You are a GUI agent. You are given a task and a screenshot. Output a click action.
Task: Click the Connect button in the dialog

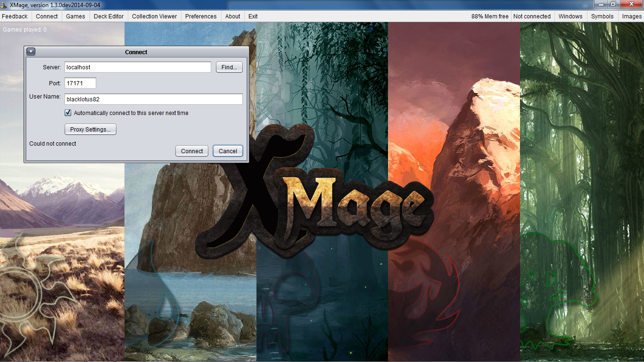tap(192, 151)
